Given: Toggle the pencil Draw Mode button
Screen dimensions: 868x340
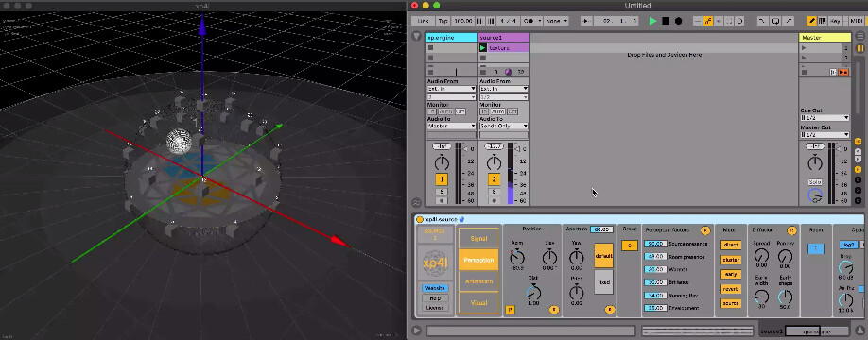Looking at the screenshot, I should click(x=812, y=21).
